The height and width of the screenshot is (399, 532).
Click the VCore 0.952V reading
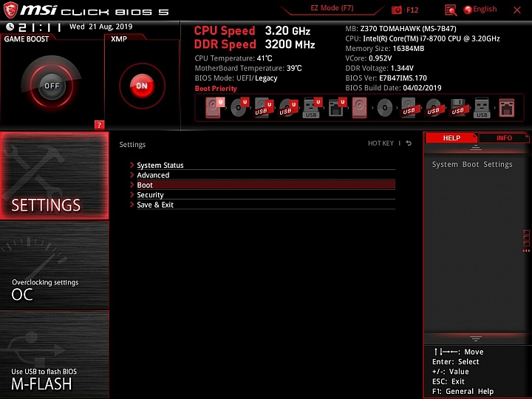[369, 58]
